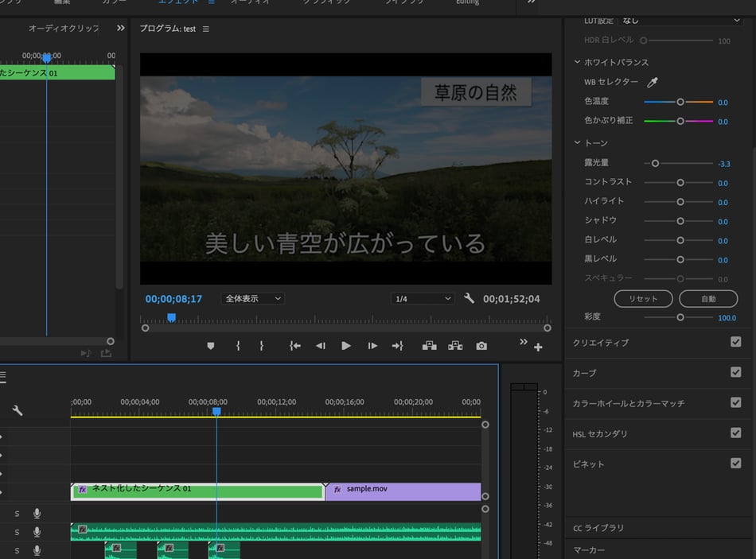Click the Lift button icon
756x559 pixels.
coord(429,346)
